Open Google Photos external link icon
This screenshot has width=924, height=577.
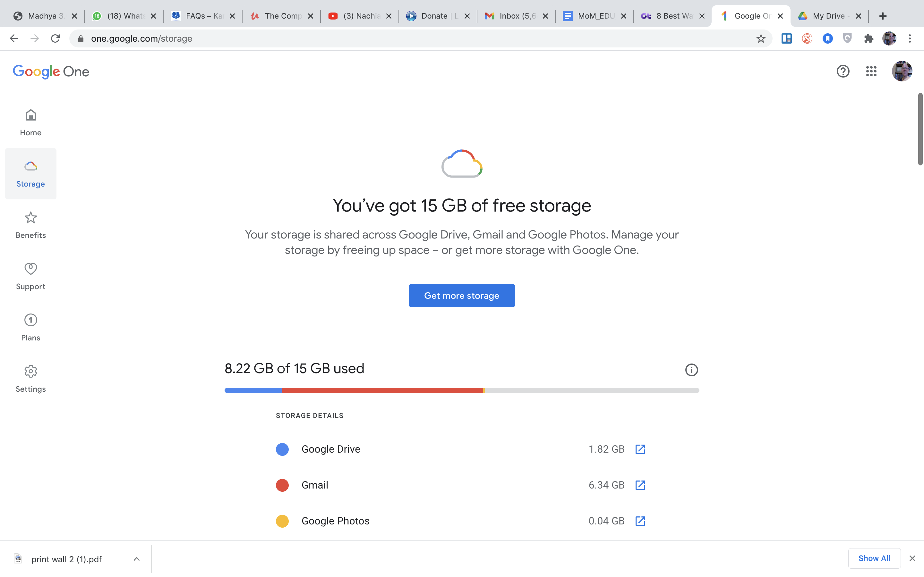pyautogui.click(x=640, y=521)
